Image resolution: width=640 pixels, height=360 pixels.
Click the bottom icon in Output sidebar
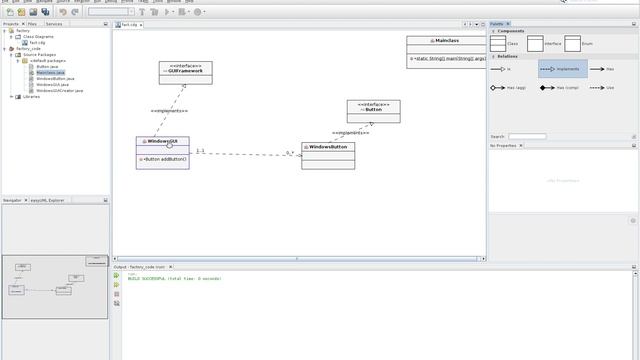point(117,303)
